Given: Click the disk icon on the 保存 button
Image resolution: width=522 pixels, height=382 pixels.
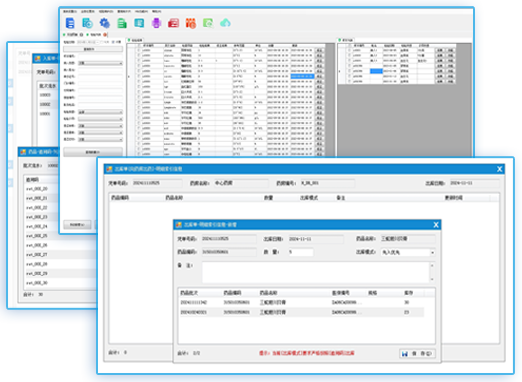Looking at the screenshot, I should pyautogui.click(x=405, y=354).
